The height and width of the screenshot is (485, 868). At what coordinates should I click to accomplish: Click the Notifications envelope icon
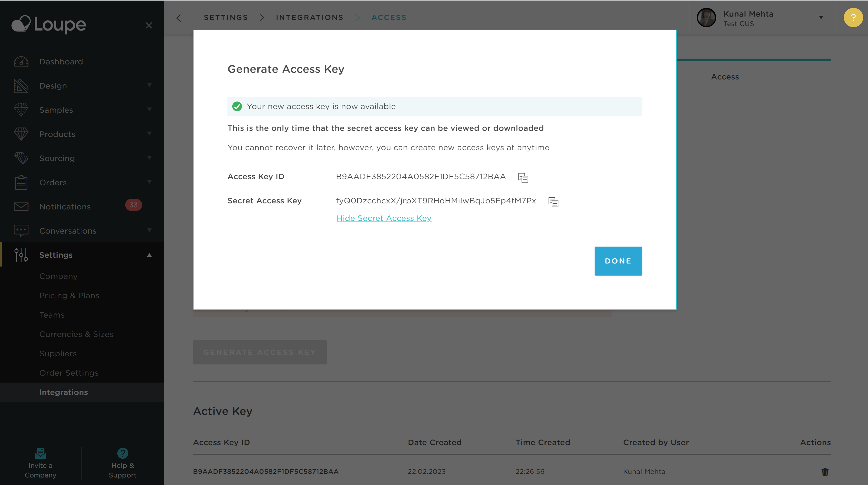point(21,206)
